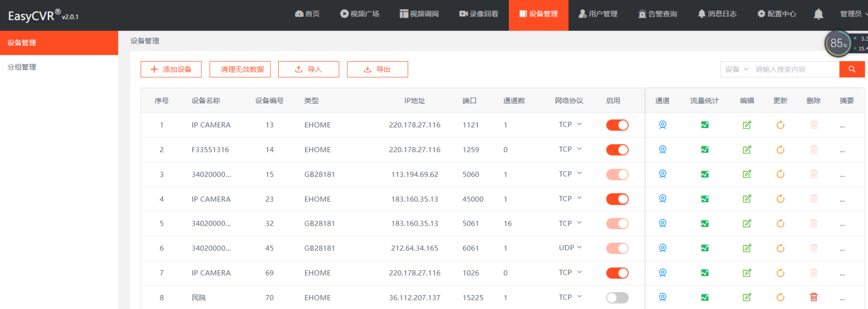Open 消息日志 in top navigation
The height and width of the screenshot is (309, 868).
pyautogui.click(x=717, y=14)
